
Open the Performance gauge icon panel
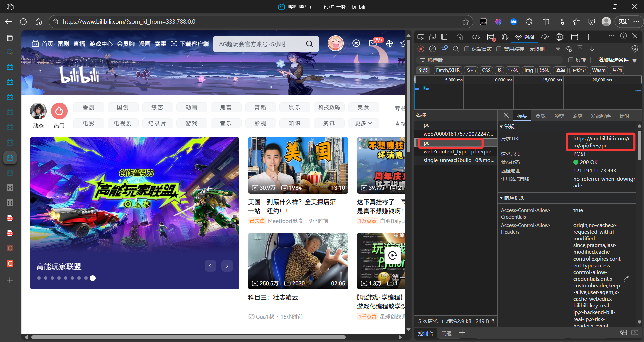pyautogui.click(x=545, y=37)
